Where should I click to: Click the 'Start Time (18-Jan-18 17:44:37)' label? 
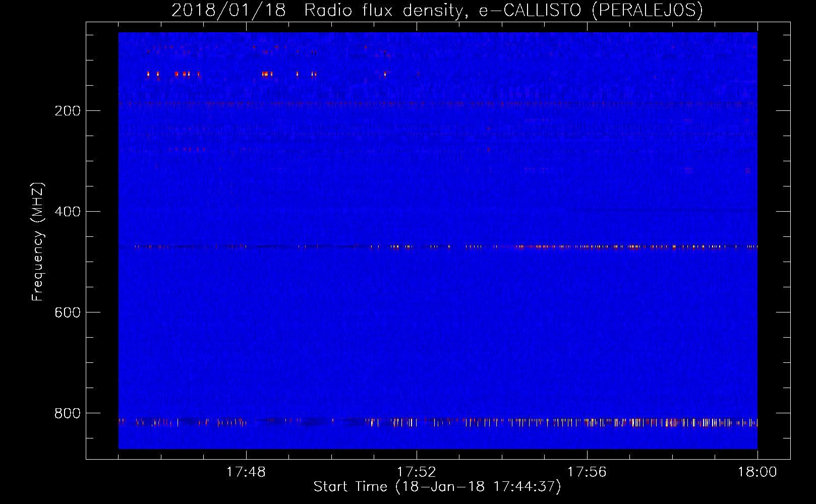coord(437,487)
